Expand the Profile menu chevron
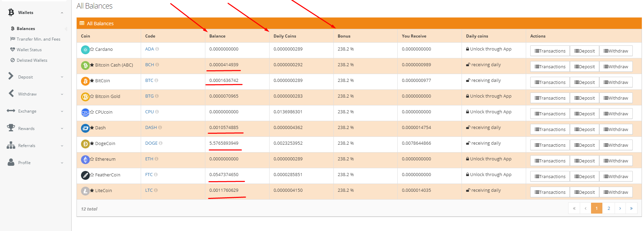 pyautogui.click(x=62, y=163)
